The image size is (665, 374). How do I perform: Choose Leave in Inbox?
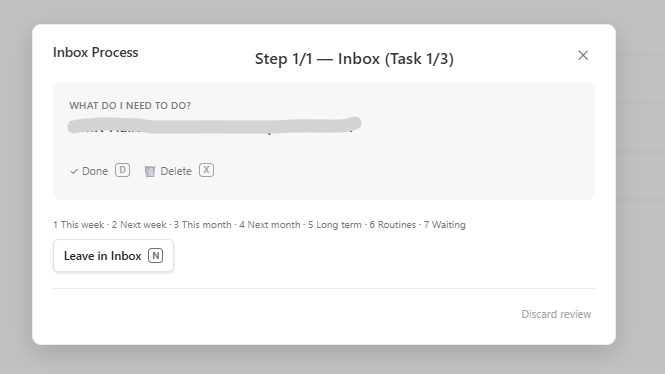pyautogui.click(x=113, y=256)
